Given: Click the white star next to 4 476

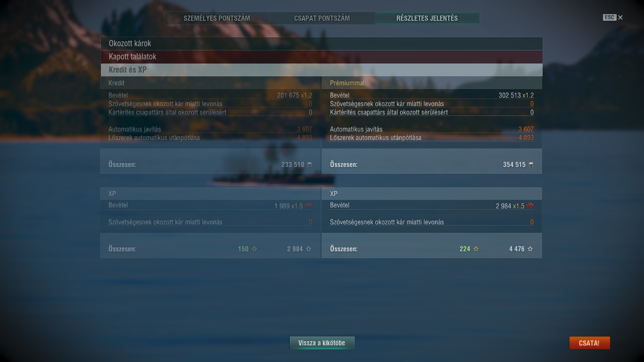Looking at the screenshot, I should (x=530, y=249).
